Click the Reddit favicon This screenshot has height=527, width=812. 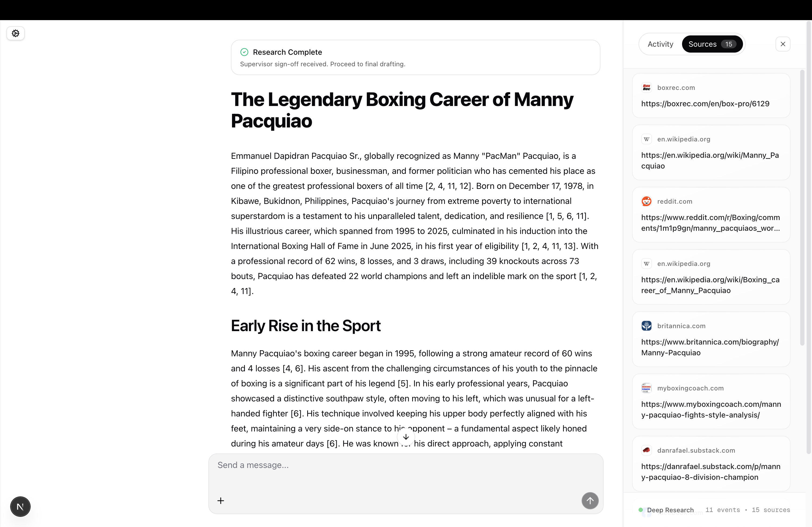[x=646, y=201]
